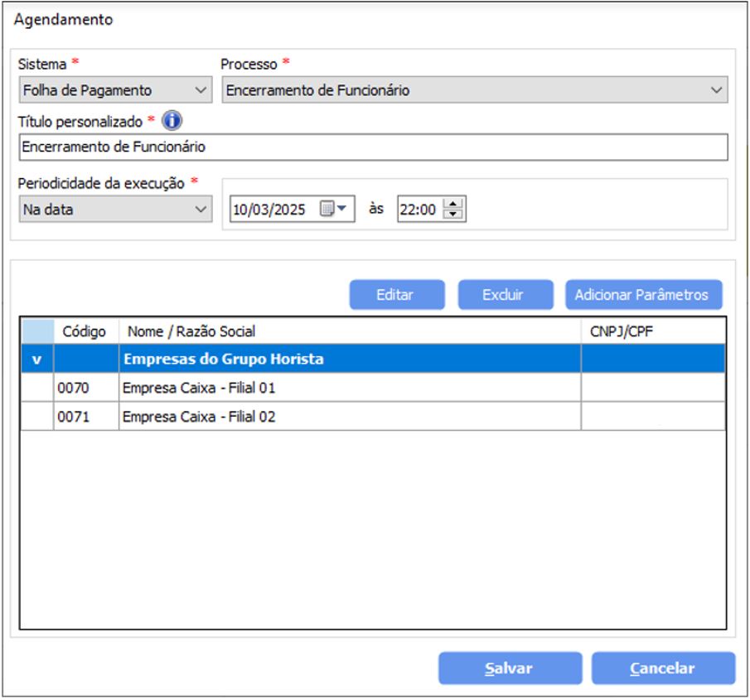Click the code cell 0071
The width and height of the screenshot is (750, 700).
[86, 416]
